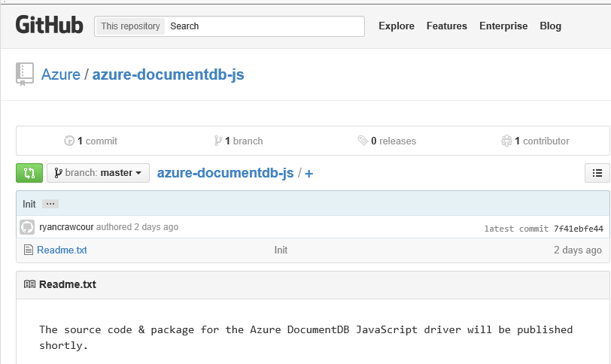Viewport: 611px width, 364px height.
Task: Click the releases tag icon
Action: click(363, 141)
